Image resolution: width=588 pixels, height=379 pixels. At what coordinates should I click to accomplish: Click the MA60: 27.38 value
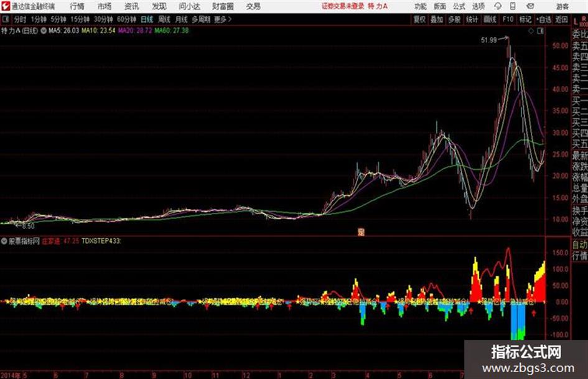[x=171, y=30]
